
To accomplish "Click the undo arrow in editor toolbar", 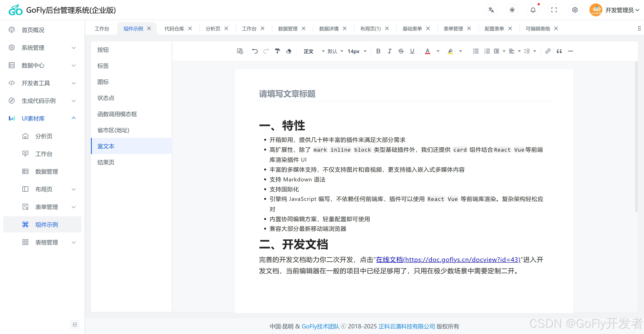I will tap(255, 51).
